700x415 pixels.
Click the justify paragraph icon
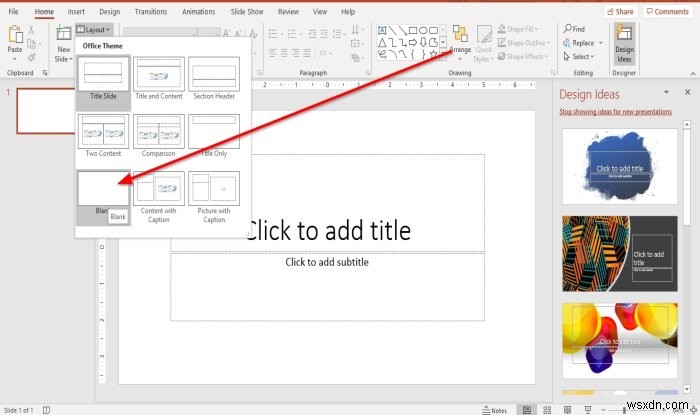click(307, 53)
